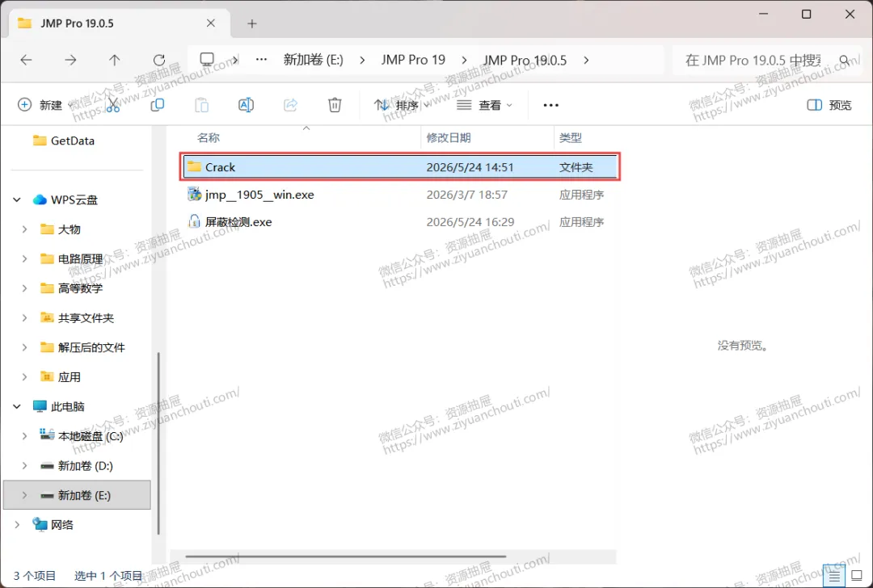The height and width of the screenshot is (588, 873).
Task: Expand the 共享文件夹 node
Action: [x=24, y=317]
